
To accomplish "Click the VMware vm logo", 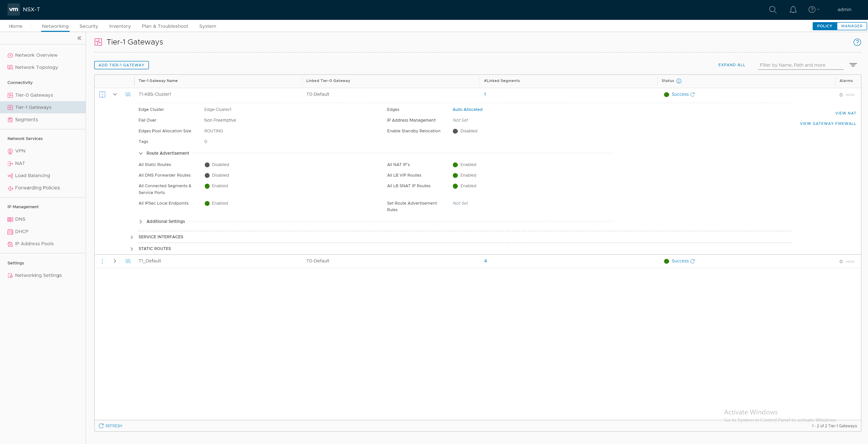I will click(x=14, y=9).
